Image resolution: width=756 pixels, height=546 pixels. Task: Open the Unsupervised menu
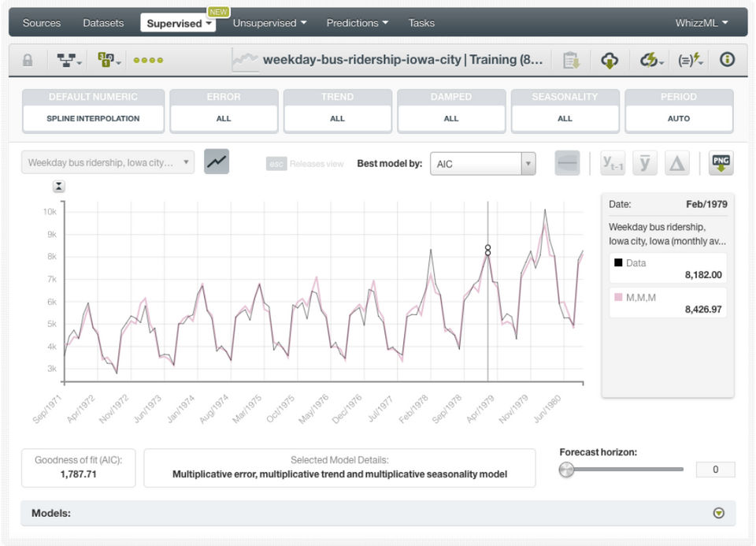[x=269, y=23]
